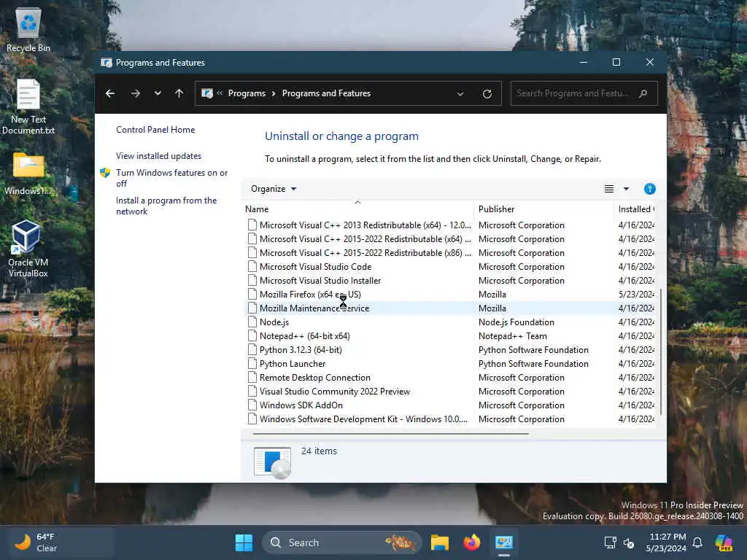Open Control Panel Home link
The image size is (747, 560).
click(155, 130)
